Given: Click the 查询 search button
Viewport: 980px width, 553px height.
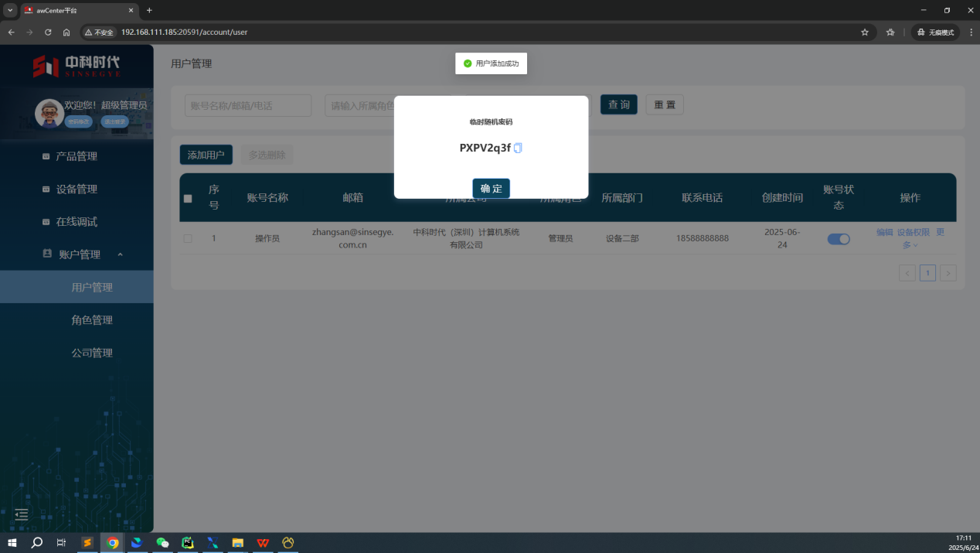Looking at the screenshot, I should 618,104.
